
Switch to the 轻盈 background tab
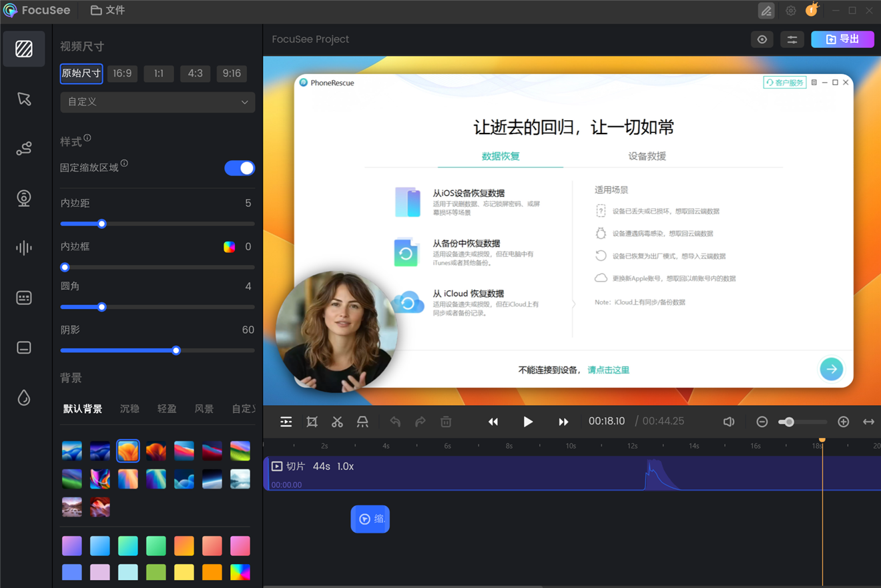167,409
